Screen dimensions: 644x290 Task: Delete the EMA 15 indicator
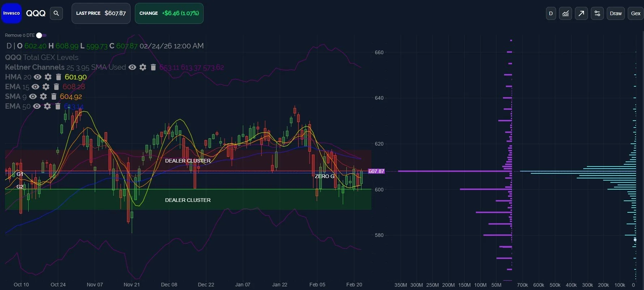56,87
